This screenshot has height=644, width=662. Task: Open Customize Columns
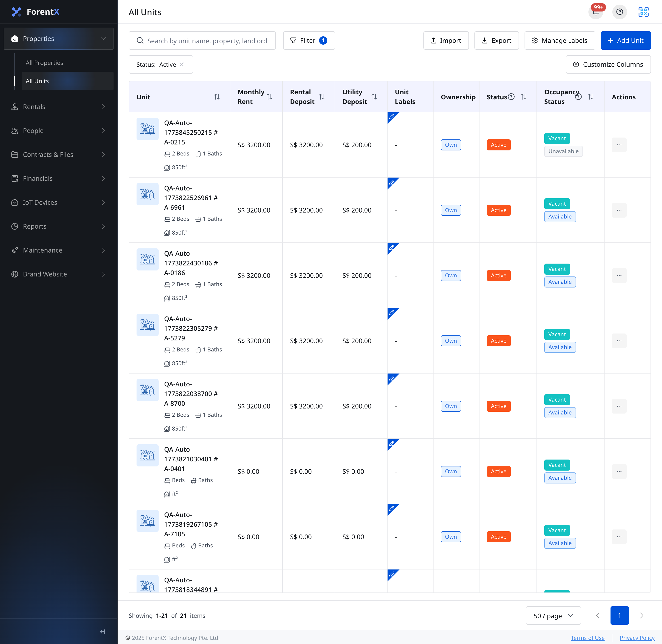tap(608, 64)
